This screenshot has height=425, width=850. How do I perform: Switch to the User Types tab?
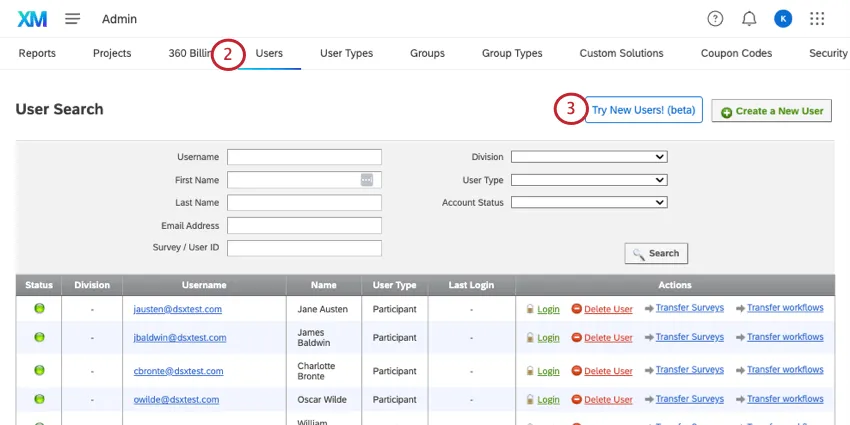point(346,54)
